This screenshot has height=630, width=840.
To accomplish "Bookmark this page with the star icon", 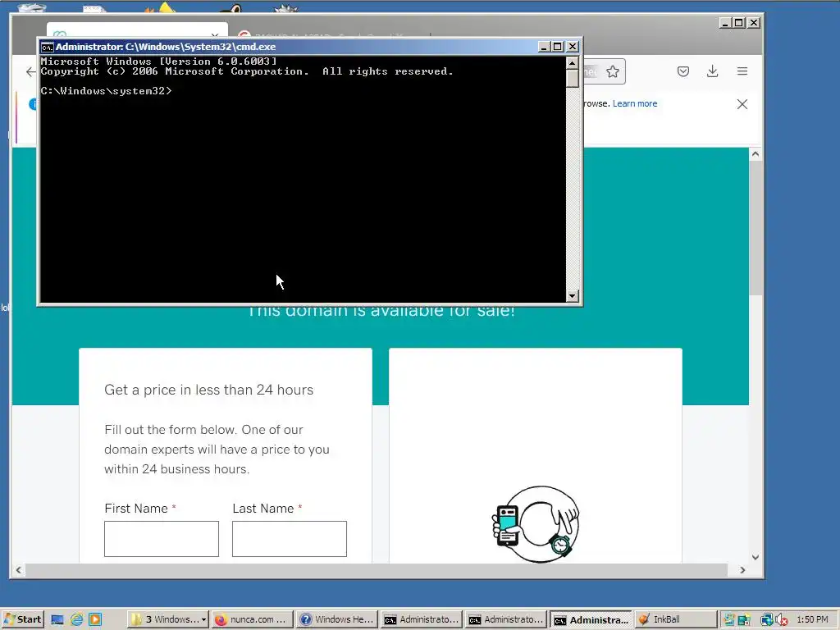I will click(x=613, y=72).
